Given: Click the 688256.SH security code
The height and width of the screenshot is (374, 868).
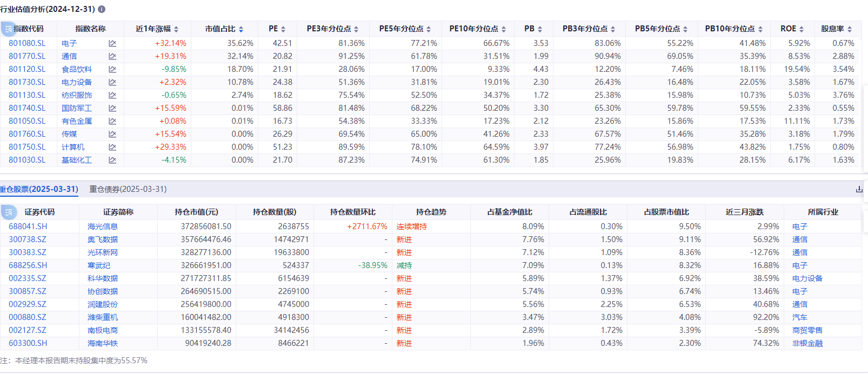Looking at the screenshot, I should pos(28,265).
